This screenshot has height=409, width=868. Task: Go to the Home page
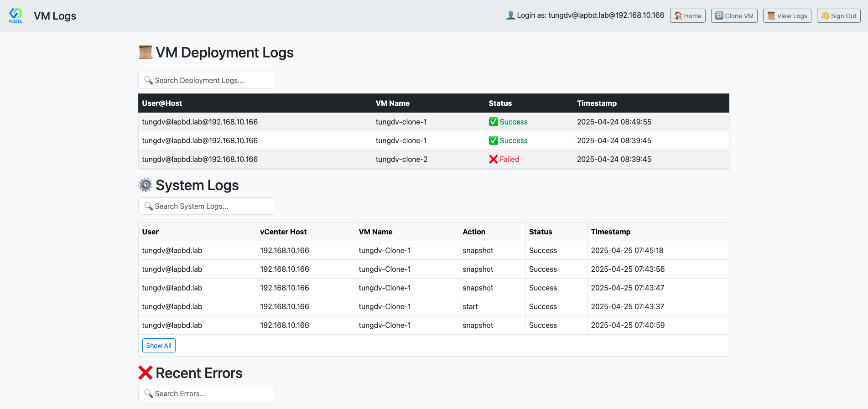point(687,16)
